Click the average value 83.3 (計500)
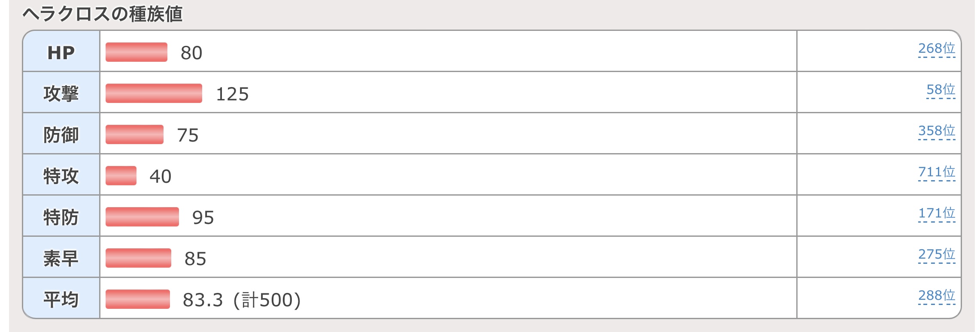The image size is (980, 332). [x=242, y=300]
